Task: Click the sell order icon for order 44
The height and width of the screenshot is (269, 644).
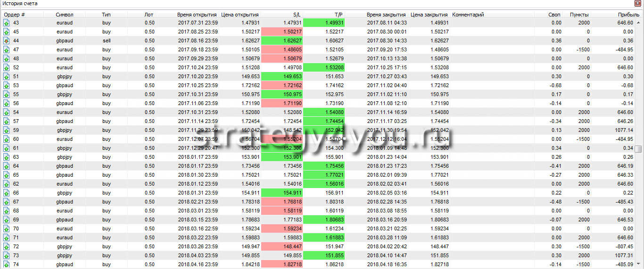Action: [7, 41]
